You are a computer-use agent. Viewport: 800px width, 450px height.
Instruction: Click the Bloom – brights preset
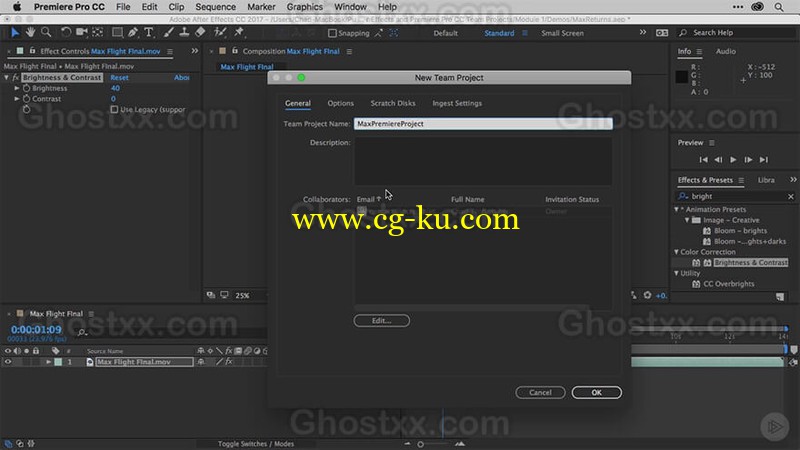(x=740, y=231)
